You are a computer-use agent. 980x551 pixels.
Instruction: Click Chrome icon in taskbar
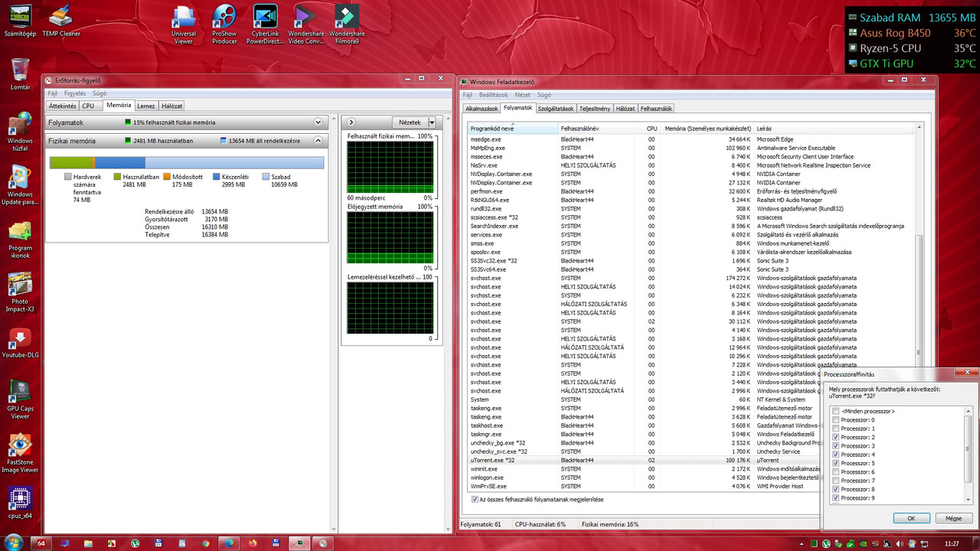pyautogui.click(x=206, y=543)
